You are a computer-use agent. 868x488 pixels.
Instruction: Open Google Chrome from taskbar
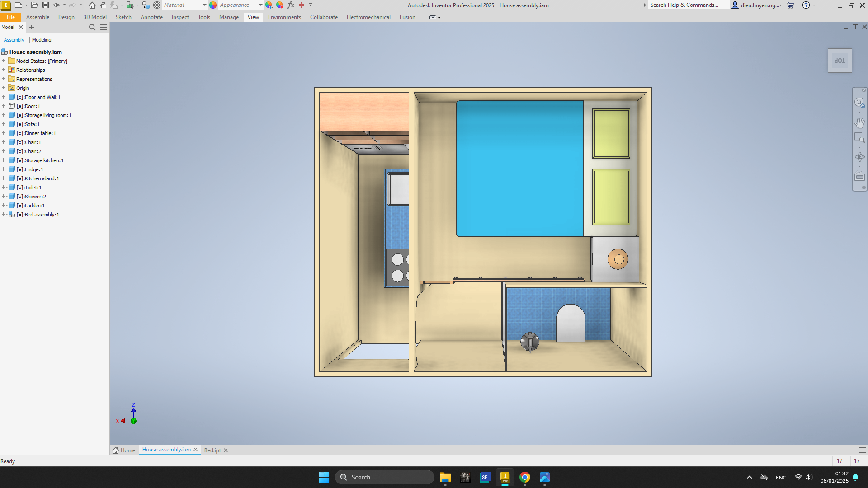coord(524,477)
